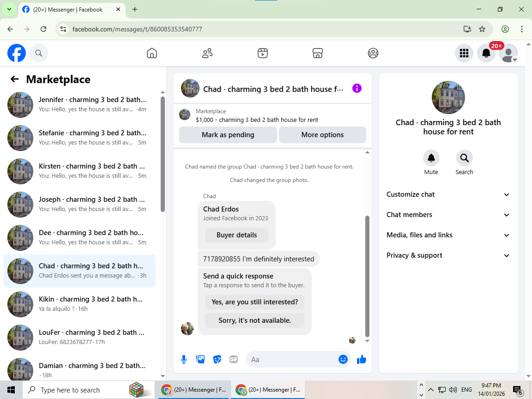This screenshot has width=532, height=399.
Task: Send a thumbs-up like
Action: pyautogui.click(x=362, y=359)
